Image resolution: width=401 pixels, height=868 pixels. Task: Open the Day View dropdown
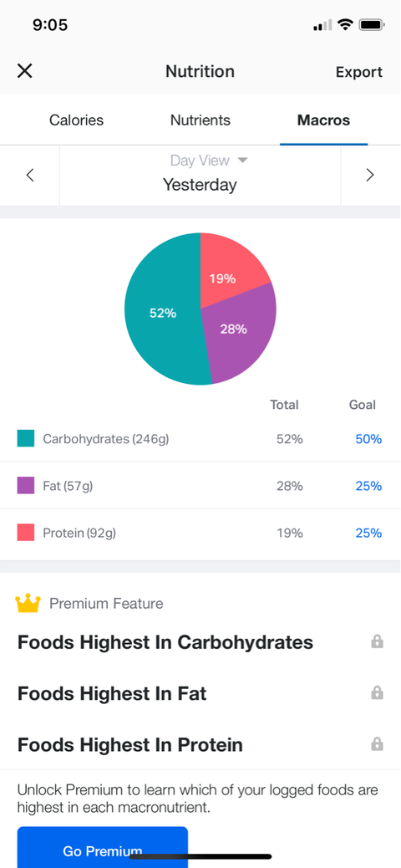(x=209, y=161)
